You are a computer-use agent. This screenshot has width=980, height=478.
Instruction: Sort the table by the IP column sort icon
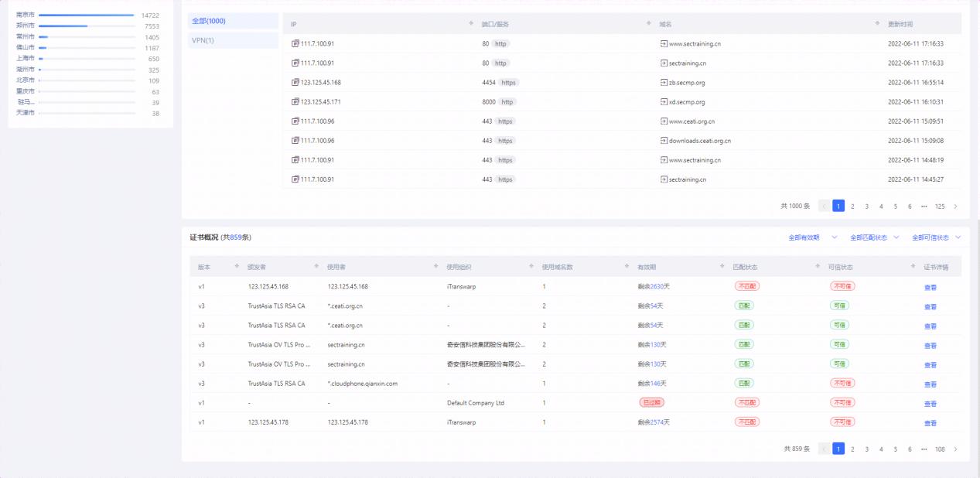[x=471, y=24]
